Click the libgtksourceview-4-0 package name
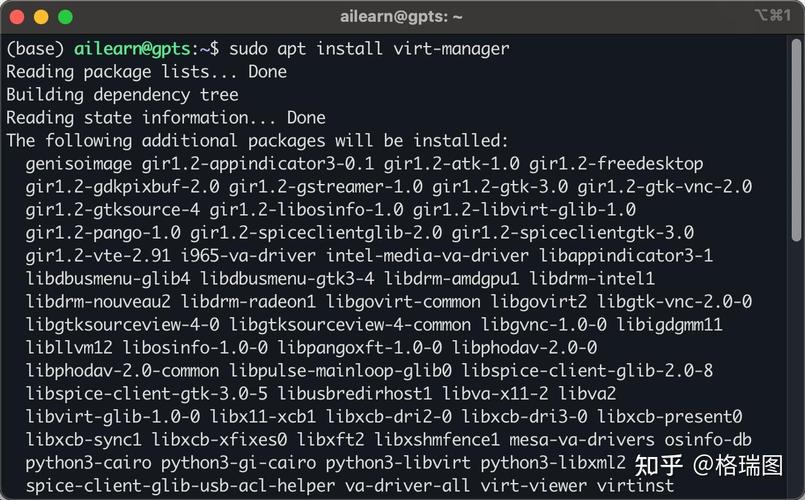This screenshot has width=805, height=500. [122, 325]
